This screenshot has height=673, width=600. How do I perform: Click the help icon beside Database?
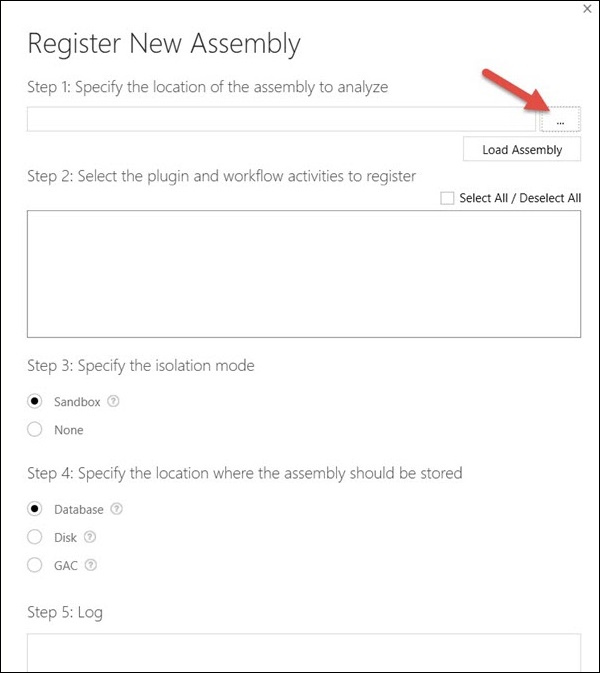(116, 509)
